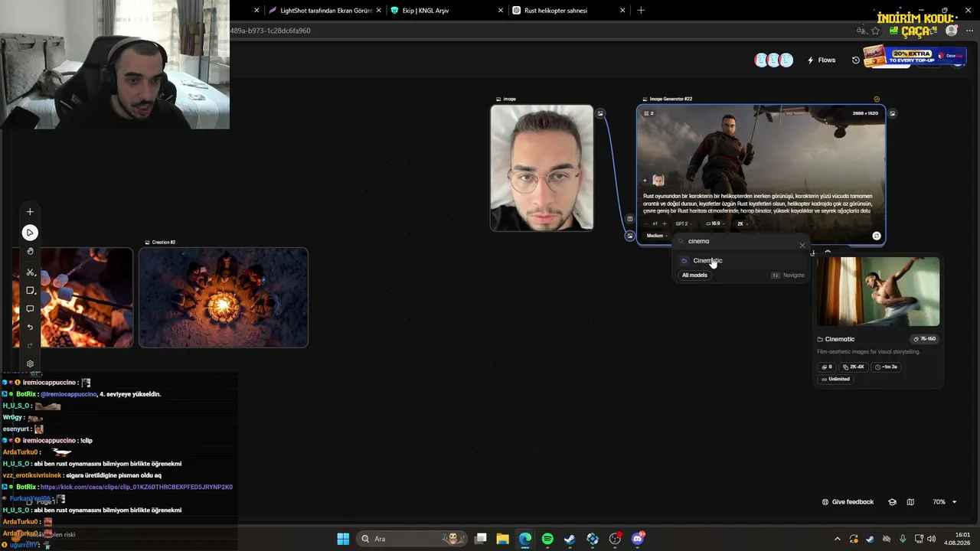
Task: Open the 2K resolution dropdown
Action: [743, 224]
